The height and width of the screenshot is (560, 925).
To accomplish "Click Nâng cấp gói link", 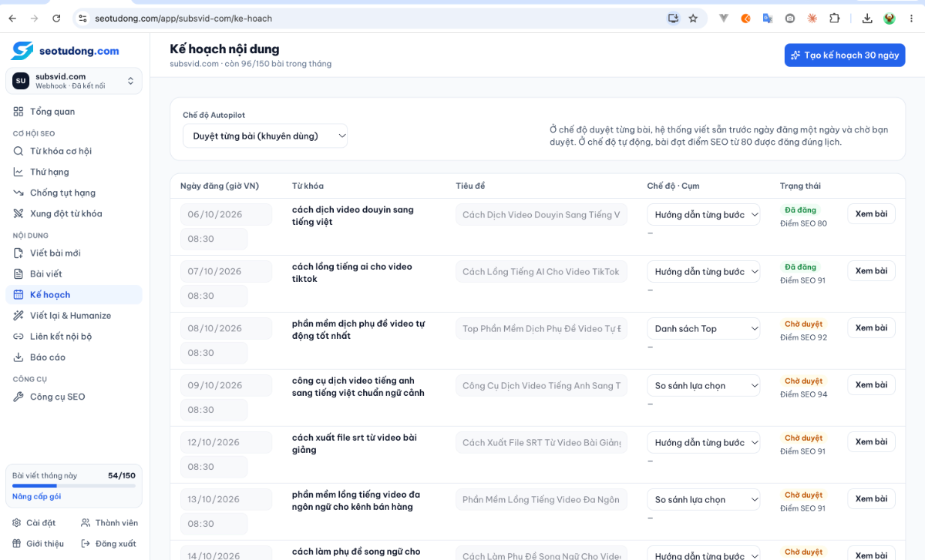I will pos(36,497).
